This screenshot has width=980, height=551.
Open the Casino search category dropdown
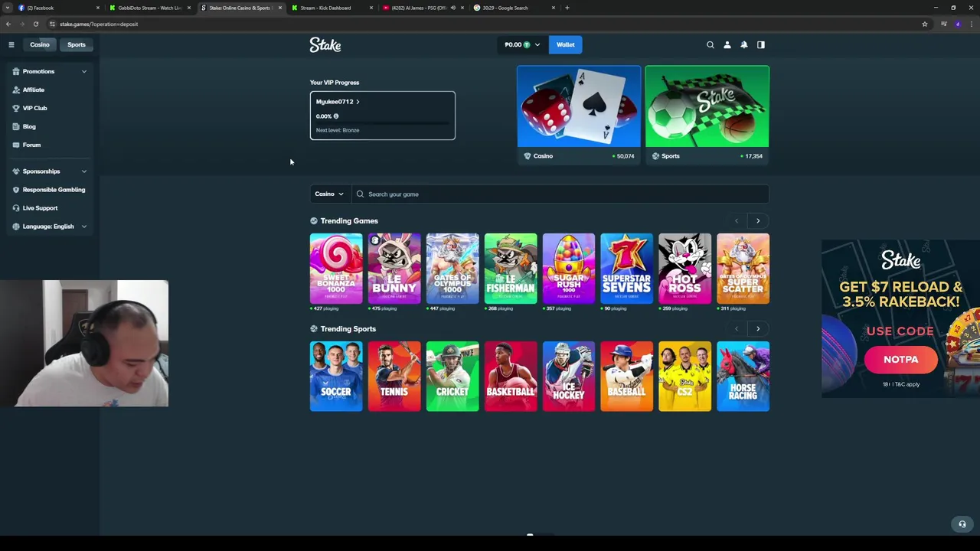(329, 194)
